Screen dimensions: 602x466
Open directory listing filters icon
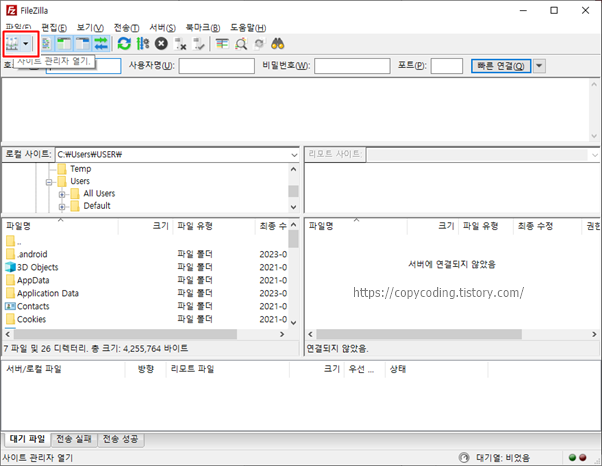pos(222,44)
